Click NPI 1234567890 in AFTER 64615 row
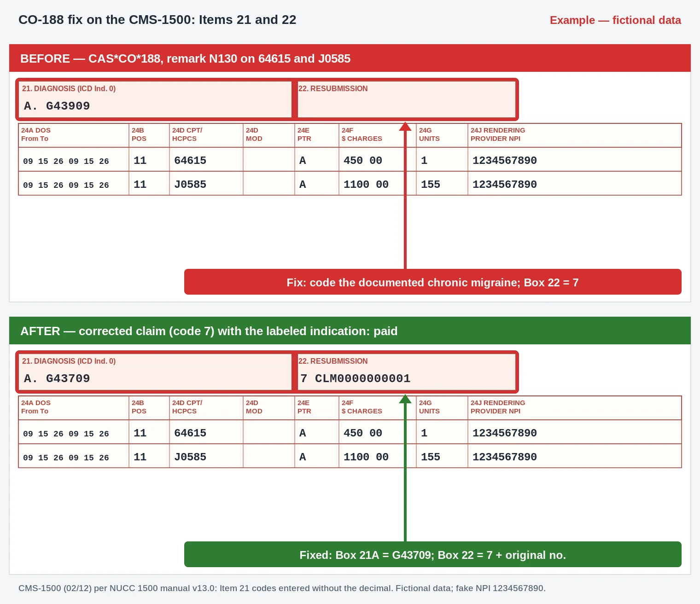The image size is (700, 604). pos(505,433)
